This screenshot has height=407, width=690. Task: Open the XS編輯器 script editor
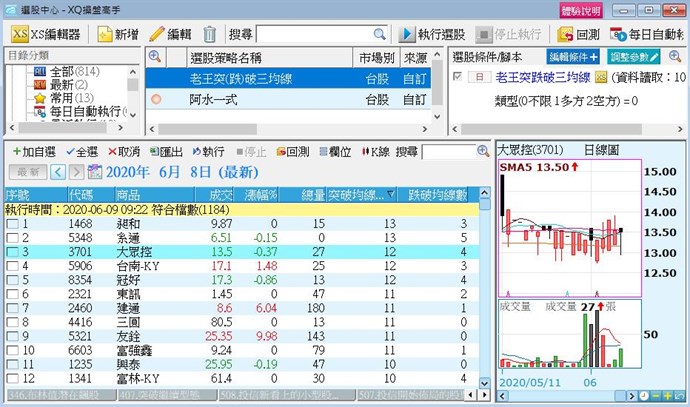45,34
